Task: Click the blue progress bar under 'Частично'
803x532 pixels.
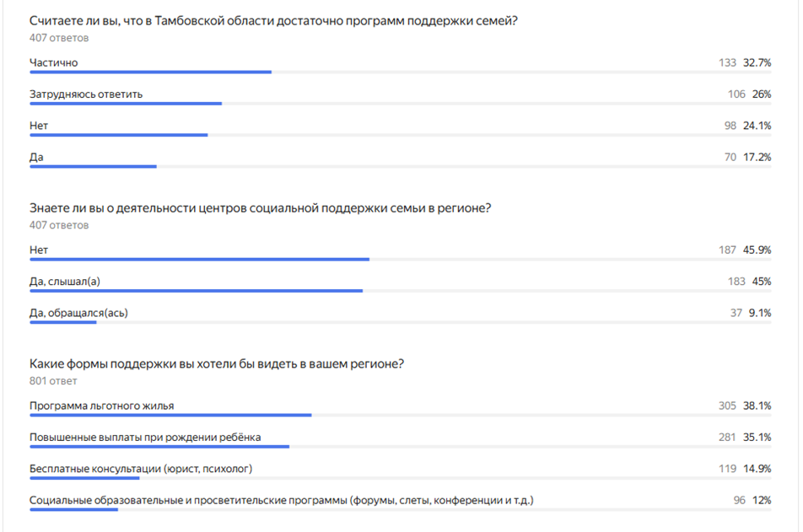Action: tap(150, 73)
